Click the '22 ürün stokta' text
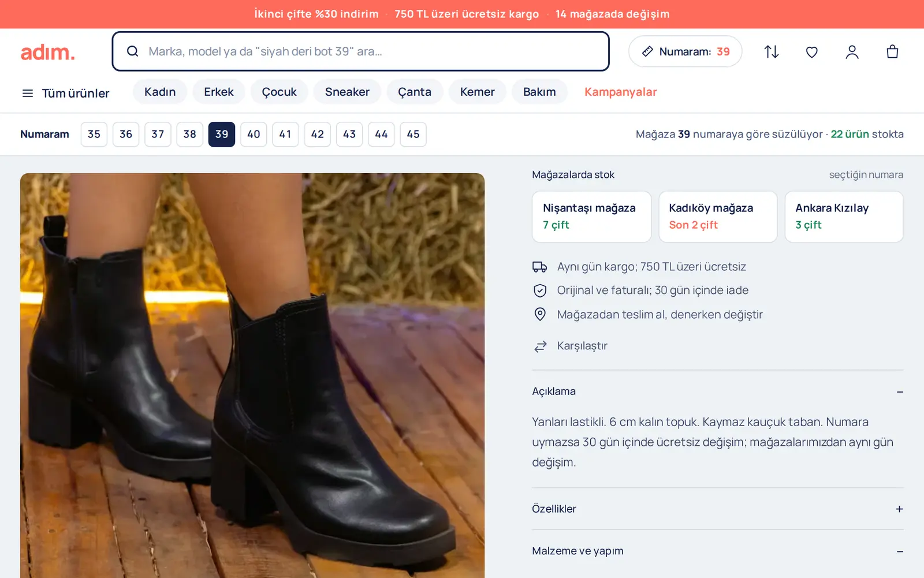 pos(867,134)
